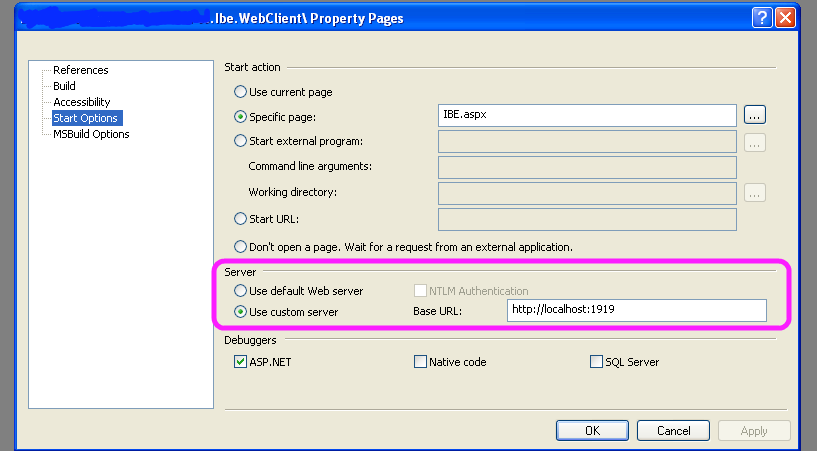The width and height of the screenshot is (817, 451).
Task: Open MSBuild Options page
Action: click(x=90, y=134)
